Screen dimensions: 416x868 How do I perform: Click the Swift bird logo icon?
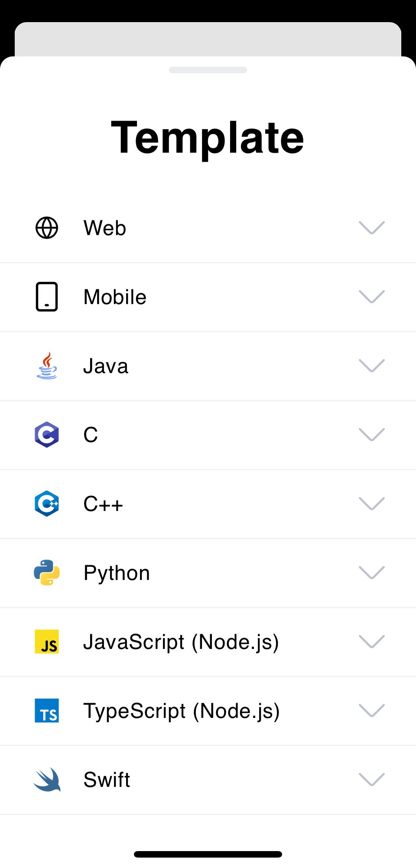coord(47,780)
